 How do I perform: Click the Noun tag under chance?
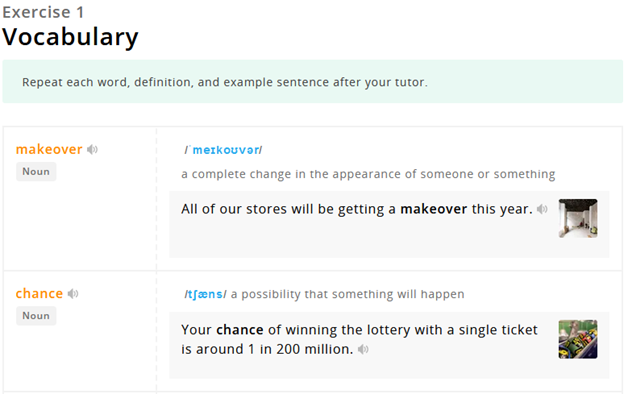click(x=36, y=316)
